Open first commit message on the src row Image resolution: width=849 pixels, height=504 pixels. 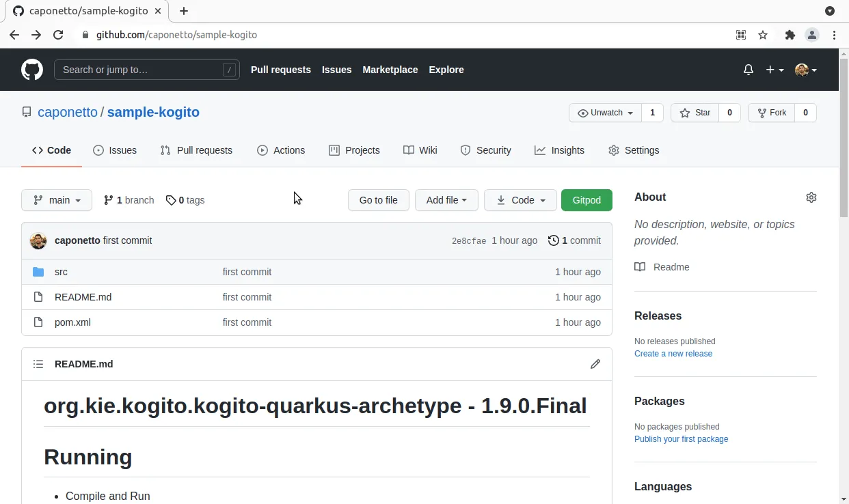247,272
